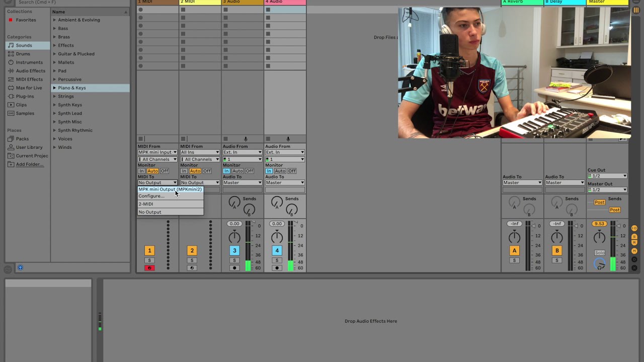Set track 1 monitor to In
The height and width of the screenshot is (362, 644).
click(x=141, y=171)
